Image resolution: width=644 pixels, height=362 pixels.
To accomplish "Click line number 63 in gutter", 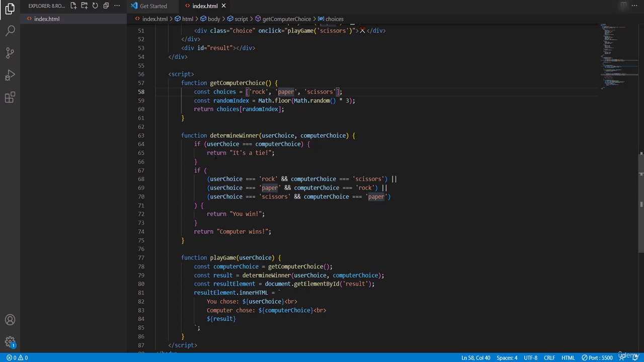I will (x=141, y=136).
